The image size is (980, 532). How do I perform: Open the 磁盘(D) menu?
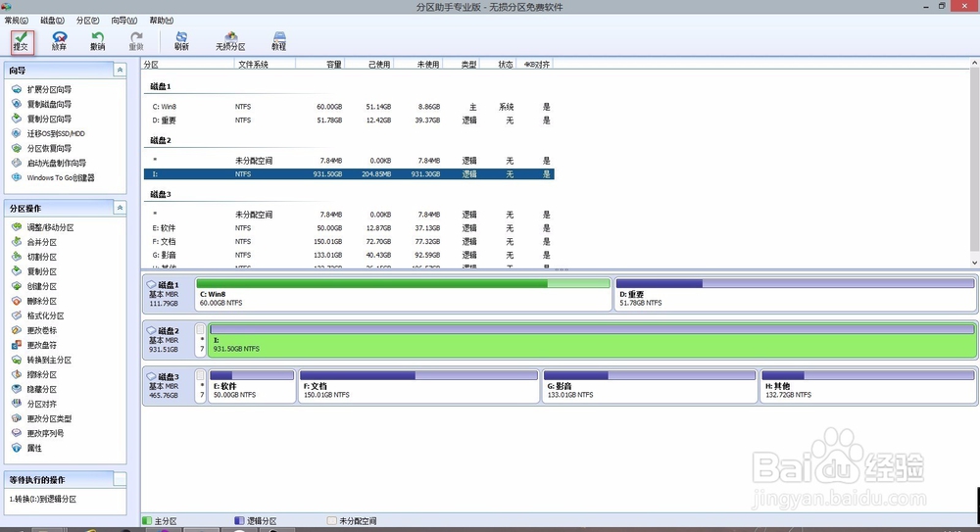(x=52, y=21)
